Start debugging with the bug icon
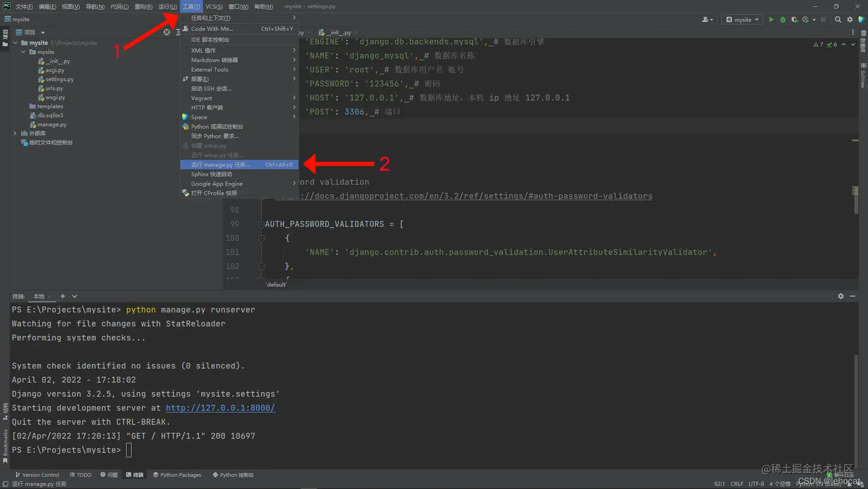Screen dimensions: 868x489 (x=782, y=19)
